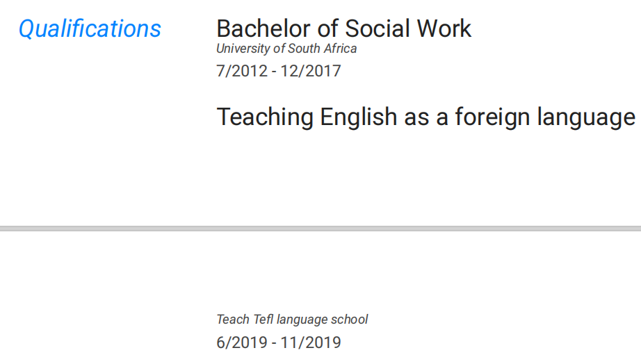Click the word Bachelor in the degree title
641x364 pixels.
[257, 28]
